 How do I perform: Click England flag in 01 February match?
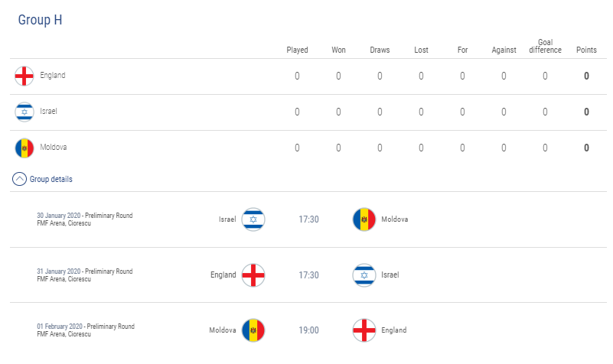pos(364,330)
